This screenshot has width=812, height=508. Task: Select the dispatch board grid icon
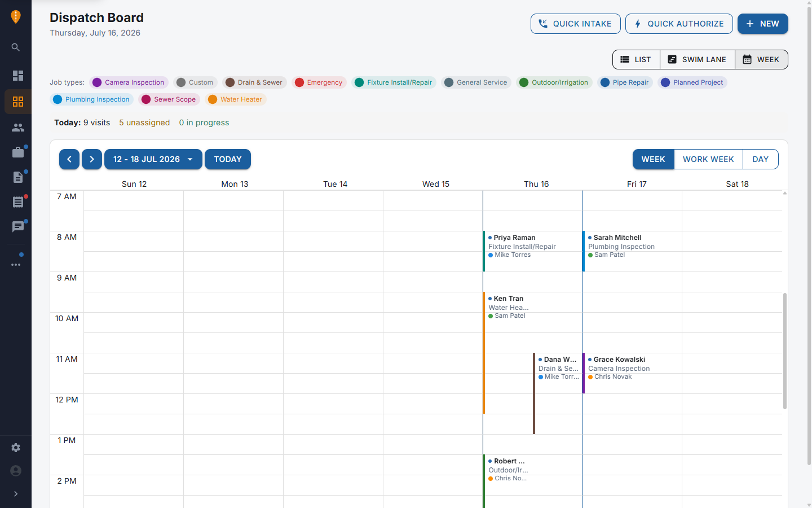pyautogui.click(x=18, y=102)
